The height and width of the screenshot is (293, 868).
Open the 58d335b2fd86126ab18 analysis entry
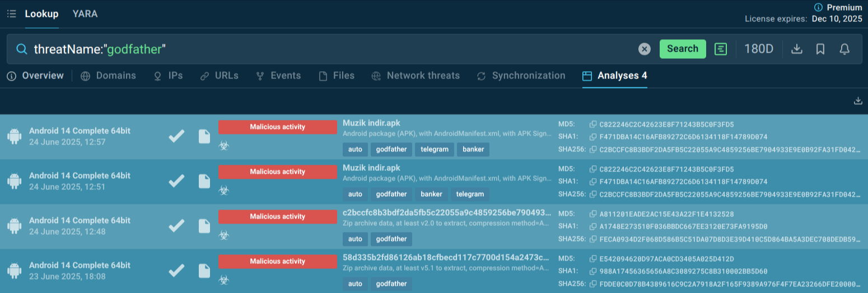446,258
